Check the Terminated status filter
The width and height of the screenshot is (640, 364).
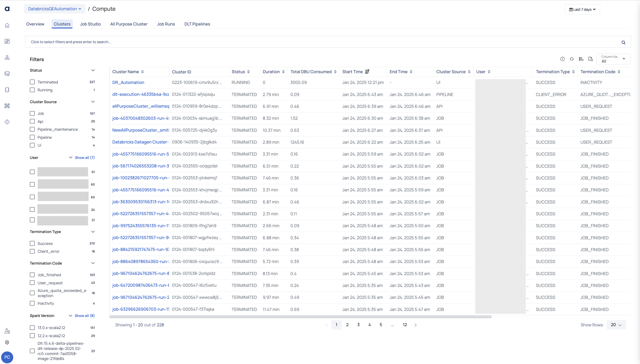32,82
